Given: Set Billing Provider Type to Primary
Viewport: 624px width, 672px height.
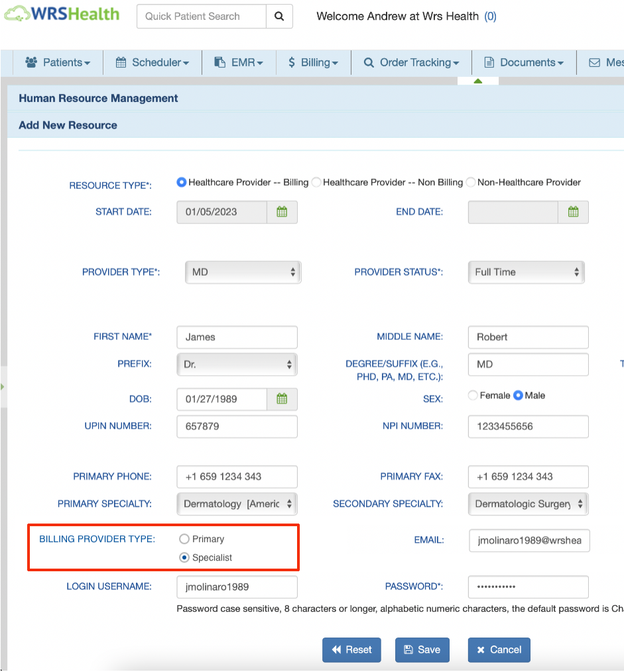Looking at the screenshot, I should pyautogui.click(x=184, y=539).
